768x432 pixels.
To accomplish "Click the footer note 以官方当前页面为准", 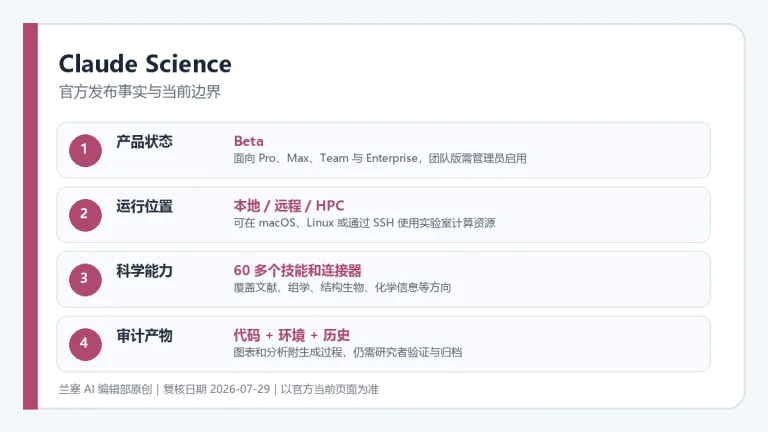I will tap(330, 389).
